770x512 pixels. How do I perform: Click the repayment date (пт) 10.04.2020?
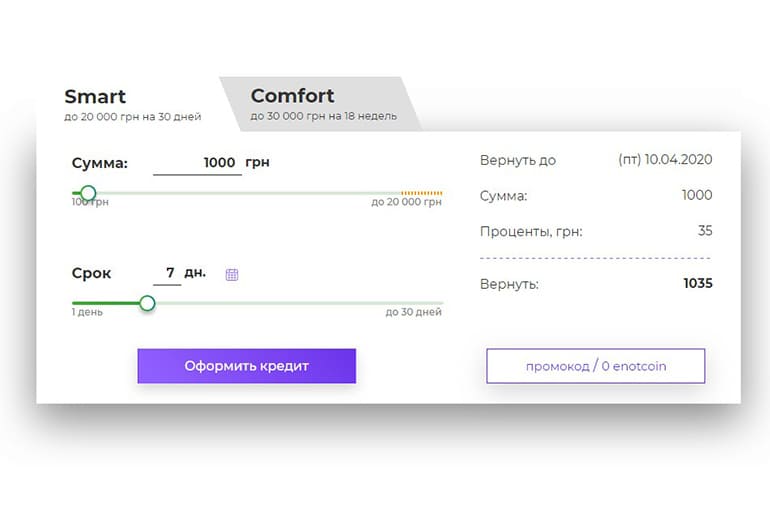tap(665, 160)
